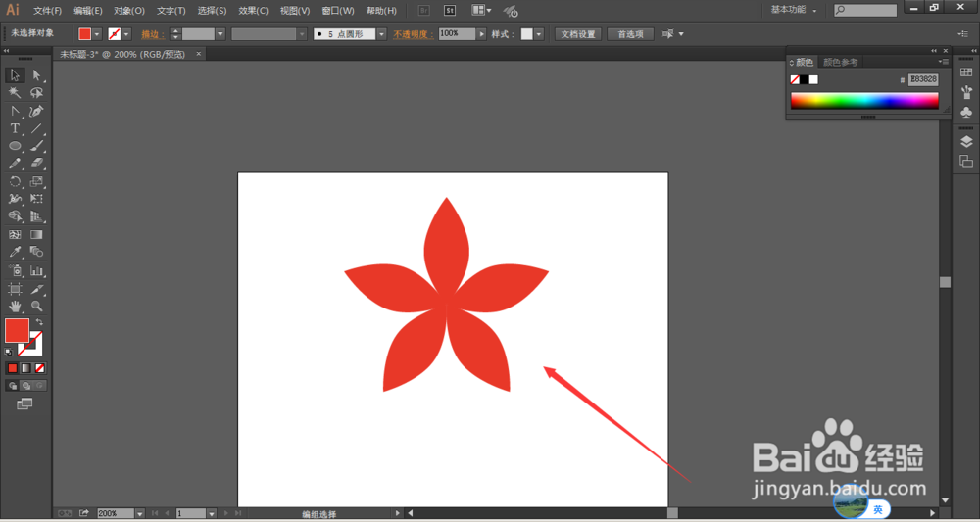Select the Line Segment tool
The image size is (980, 522).
[x=37, y=128]
